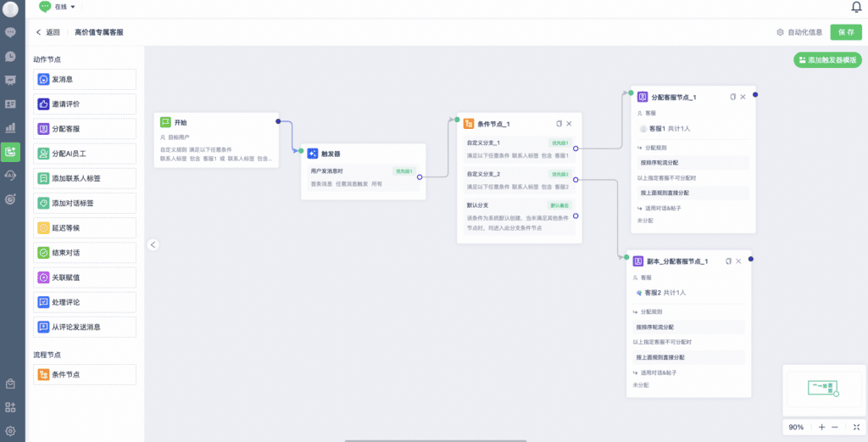
Task: Click the fit-to-screen icon
Action: point(855,427)
